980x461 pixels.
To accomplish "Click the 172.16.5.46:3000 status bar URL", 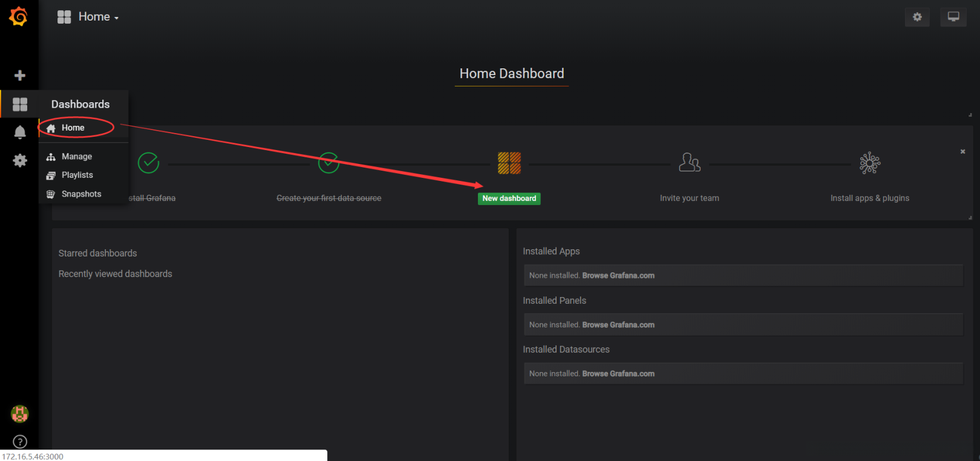I will click(x=33, y=456).
